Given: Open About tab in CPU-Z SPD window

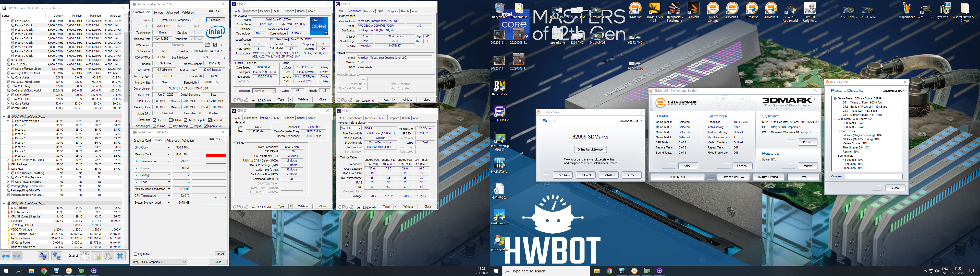Looking at the screenshot, I should click(416, 118).
